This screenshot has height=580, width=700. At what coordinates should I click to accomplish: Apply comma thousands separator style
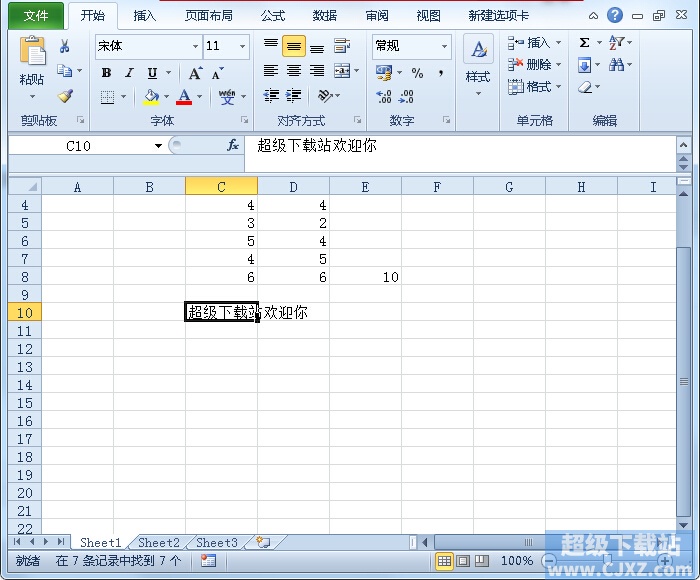[441, 73]
